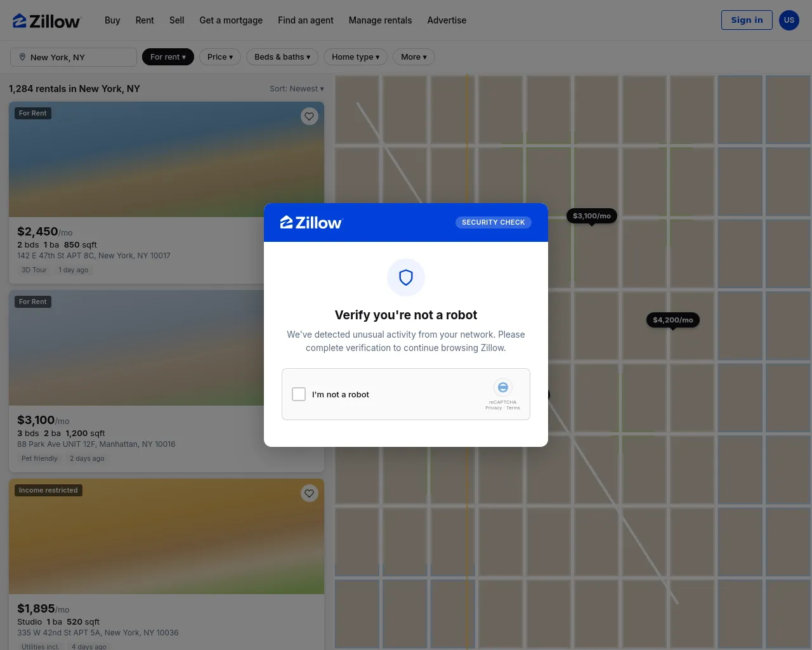Click "3 bds 2 ba 1,200 sqft" details
This screenshot has height=650, width=812.
[x=61, y=433]
